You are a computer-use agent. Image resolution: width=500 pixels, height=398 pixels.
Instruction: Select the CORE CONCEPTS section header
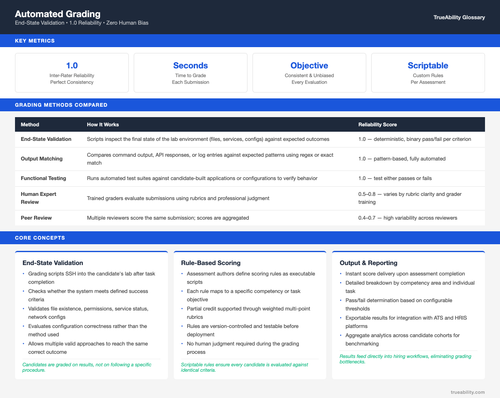[40, 238]
